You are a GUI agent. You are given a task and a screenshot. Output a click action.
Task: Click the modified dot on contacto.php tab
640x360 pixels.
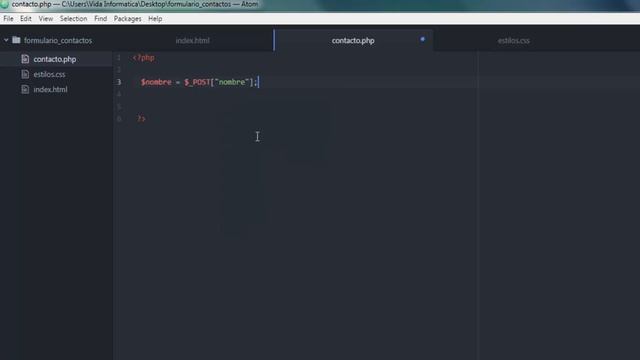[x=422, y=39]
